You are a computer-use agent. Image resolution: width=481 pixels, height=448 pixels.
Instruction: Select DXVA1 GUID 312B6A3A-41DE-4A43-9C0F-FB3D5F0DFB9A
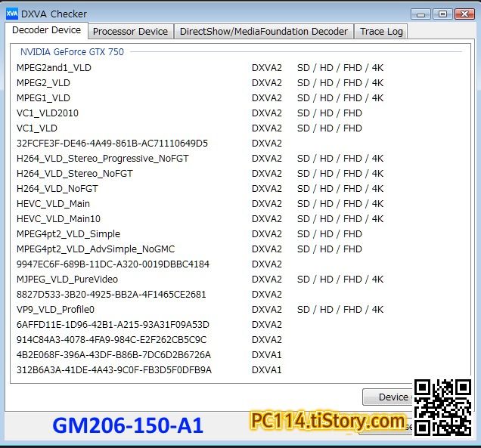point(149,370)
